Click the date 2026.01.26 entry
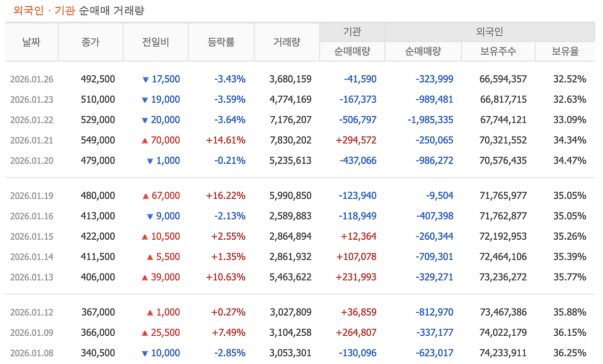603x364 pixels. tap(32, 79)
